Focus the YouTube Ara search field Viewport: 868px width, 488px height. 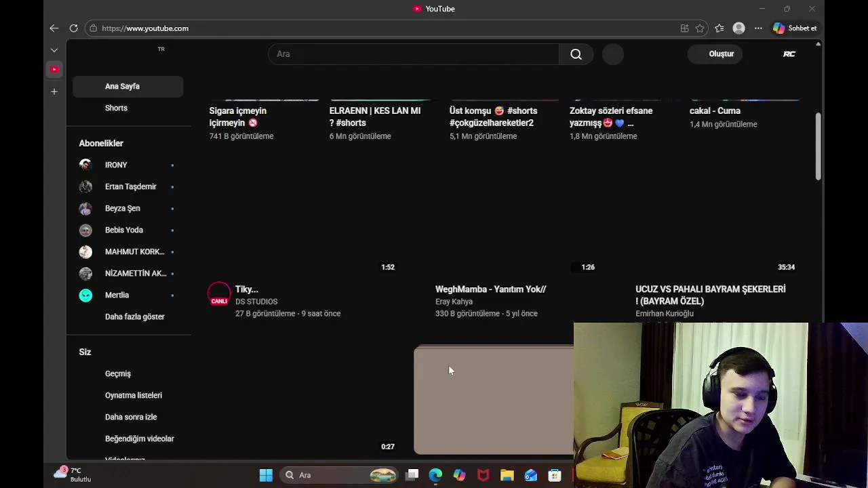pyautogui.click(x=414, y=54)
